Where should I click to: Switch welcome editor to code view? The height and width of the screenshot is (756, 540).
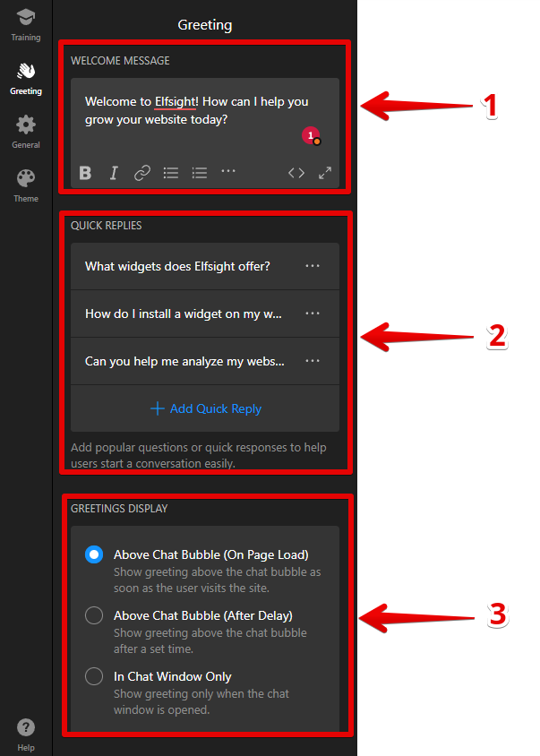point(296,173)
